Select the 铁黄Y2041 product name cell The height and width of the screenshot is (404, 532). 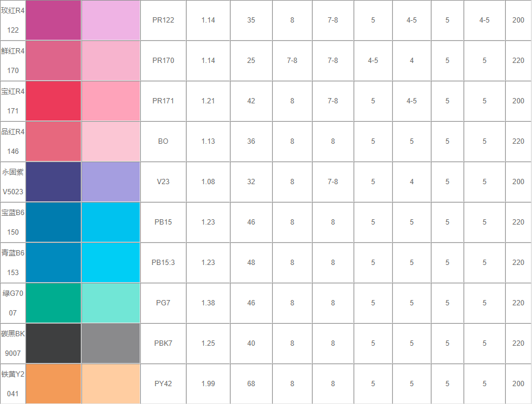13,384
